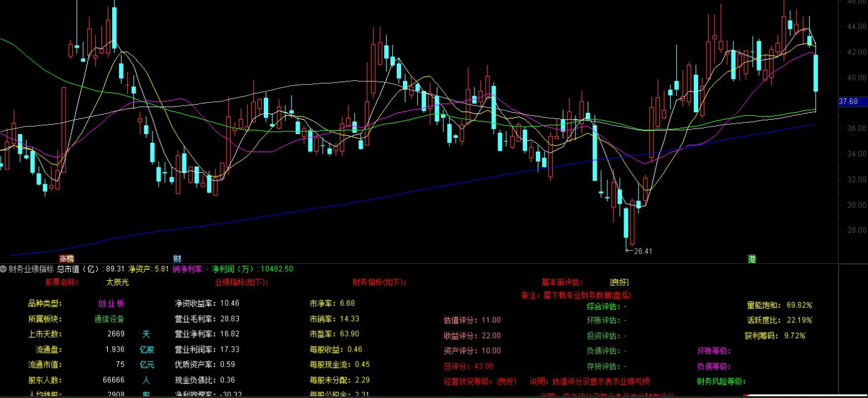Click the 财务风险等级 label
This screenshot has width=868, height=398.
[x=721, y=381]
